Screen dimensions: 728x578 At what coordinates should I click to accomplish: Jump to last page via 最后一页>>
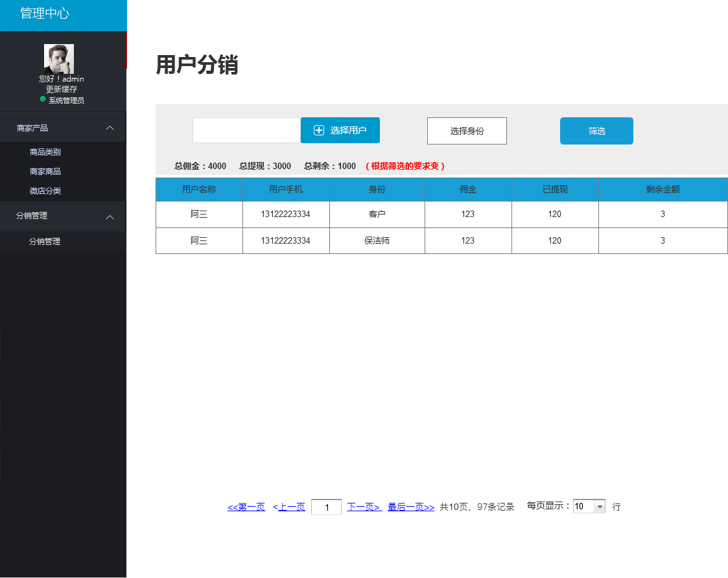411,507
